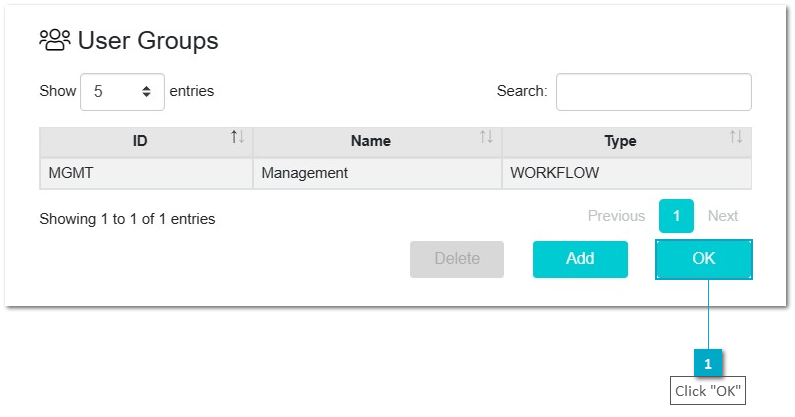Click the greyed Delete button
The height and width of the screenshot is (417, 795).
(x=457, y=259)
